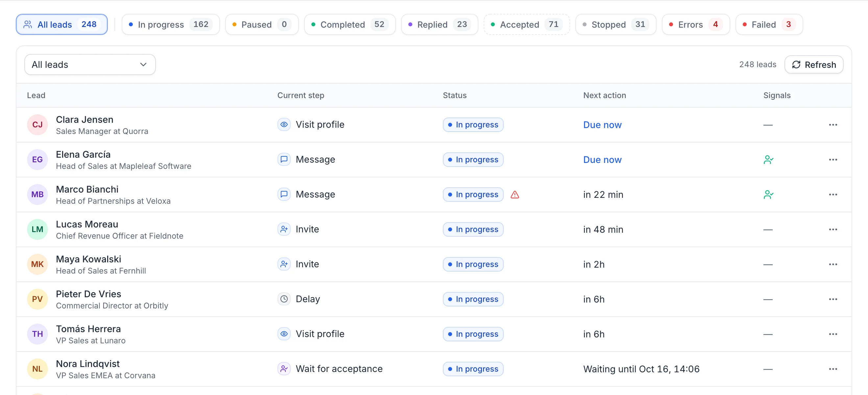Screen dimensions: 868x395
Task: Click the accepted signal icon in Marco Bianchi's row
Action: 768,195
